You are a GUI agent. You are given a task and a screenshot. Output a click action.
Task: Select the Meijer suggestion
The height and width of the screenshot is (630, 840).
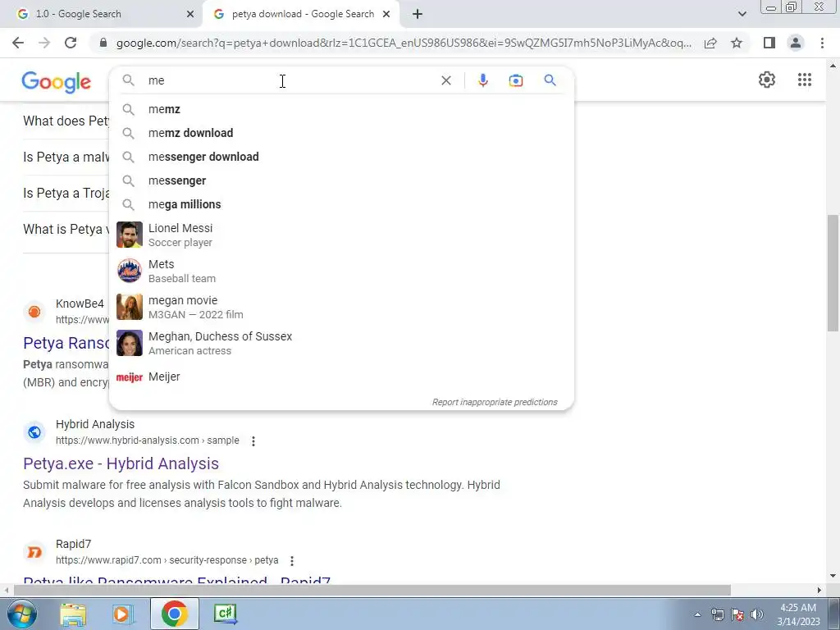341,377
